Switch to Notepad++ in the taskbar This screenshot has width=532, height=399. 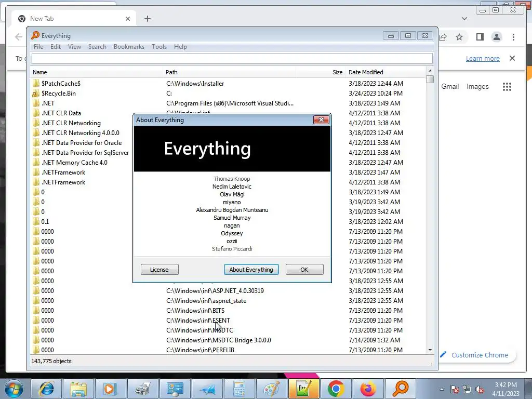point(303,389)
